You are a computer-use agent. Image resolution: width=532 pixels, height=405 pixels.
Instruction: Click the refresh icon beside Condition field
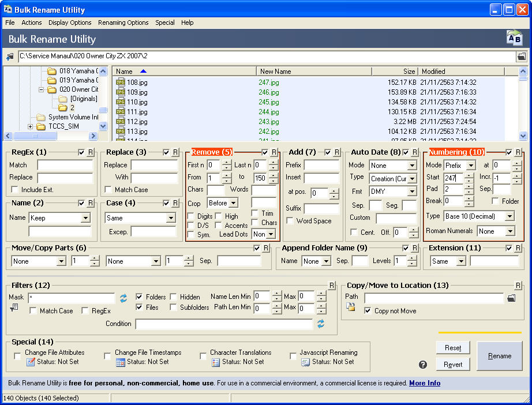(321, 324)
